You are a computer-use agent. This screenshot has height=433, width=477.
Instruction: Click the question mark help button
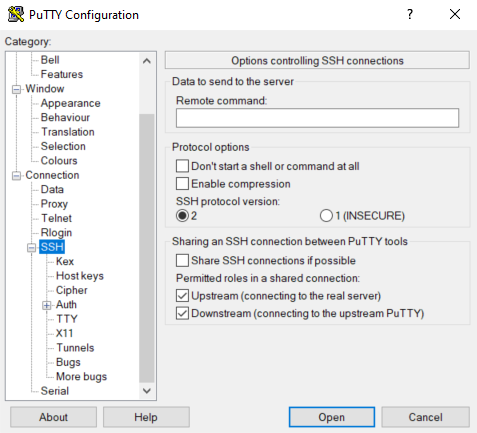(x=410, y=14)
